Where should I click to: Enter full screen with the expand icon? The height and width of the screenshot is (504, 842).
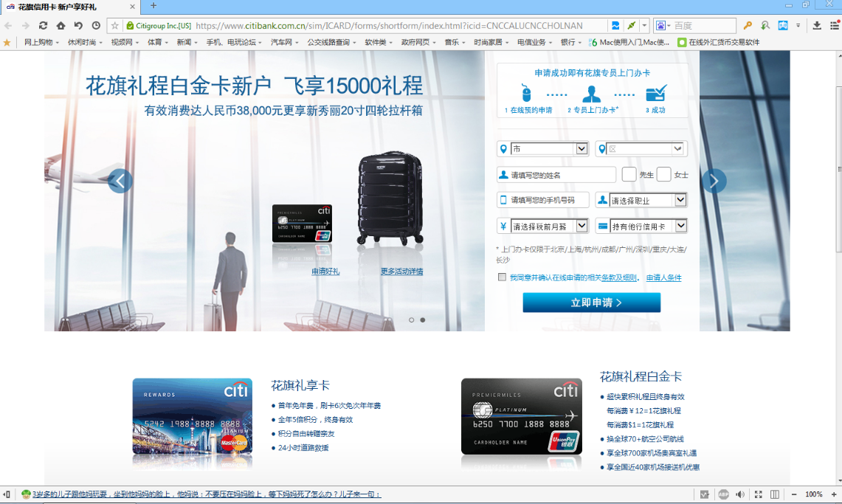click(758, 494)
